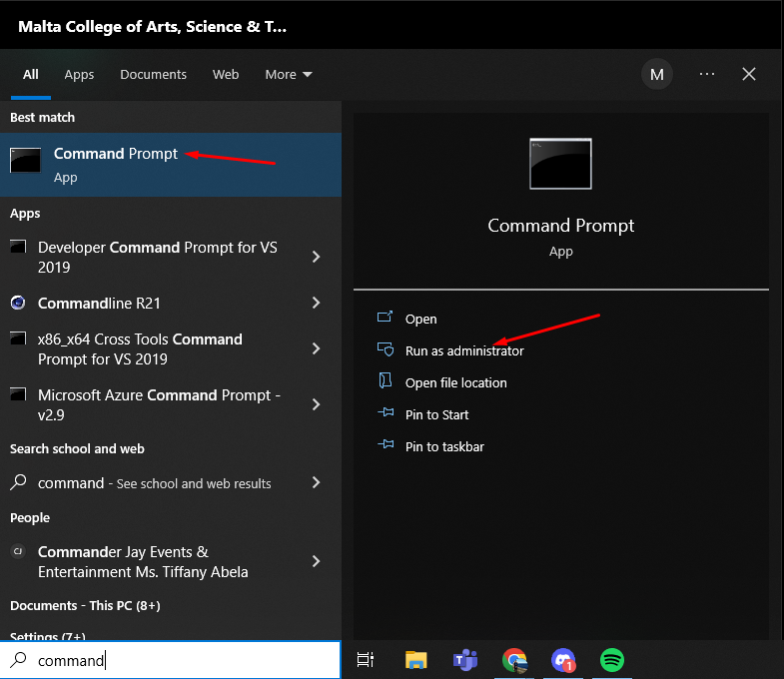The image size is (784, 679).
Task: Switch to the Documents search tab
Action: tap(153, 75)
